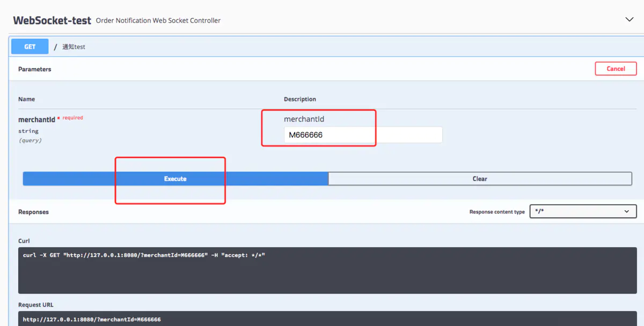The image size is (644, 326).
Task: Click the 'Order Notification Web Socket Controller' description
Action: click(158, 20)
